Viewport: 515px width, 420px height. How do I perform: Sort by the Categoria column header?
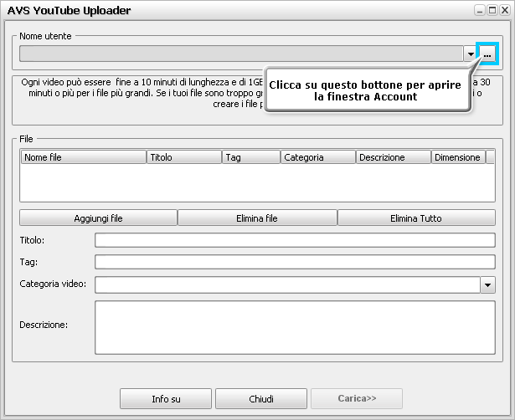pos(318,157)
